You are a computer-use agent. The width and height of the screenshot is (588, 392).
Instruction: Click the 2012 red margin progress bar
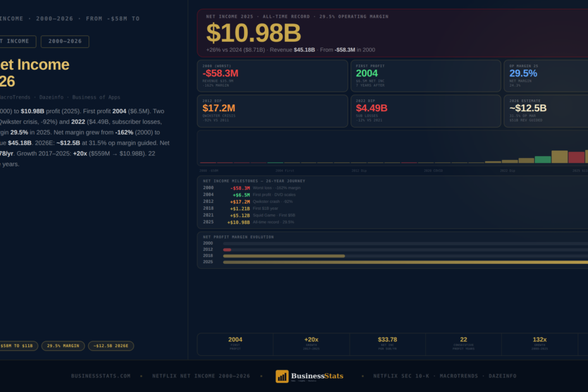pyautogui.click(x=227, y=250)
